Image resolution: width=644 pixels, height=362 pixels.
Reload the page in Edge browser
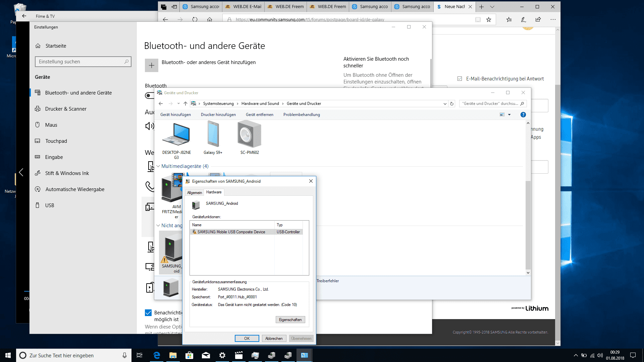pos(195,19)
